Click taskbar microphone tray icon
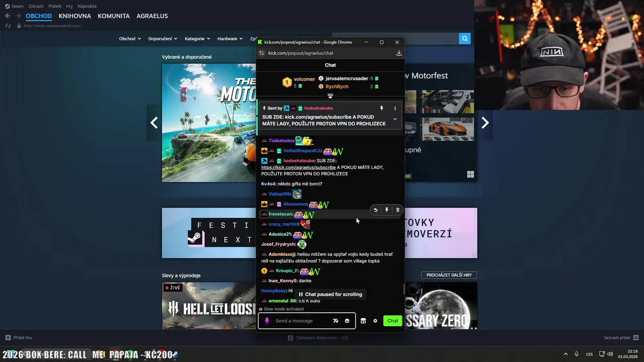Image resolution: width=644 pixels, height=362 pixels. [577, 354]
